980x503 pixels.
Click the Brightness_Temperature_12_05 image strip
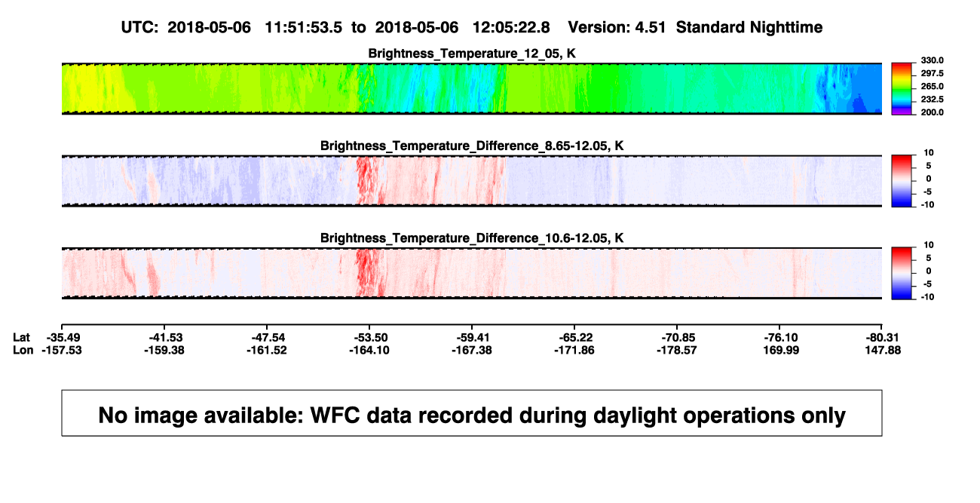(472, 88)
